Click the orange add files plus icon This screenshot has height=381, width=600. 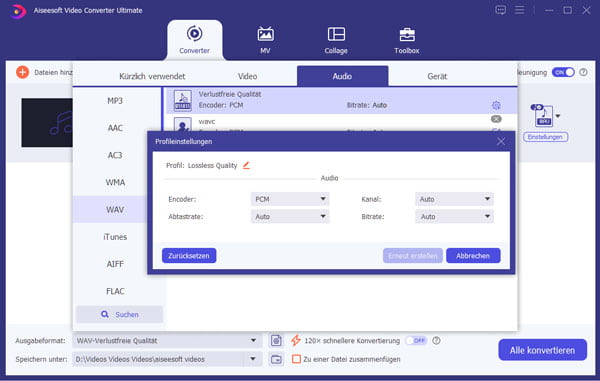click(x=23, y=72)
